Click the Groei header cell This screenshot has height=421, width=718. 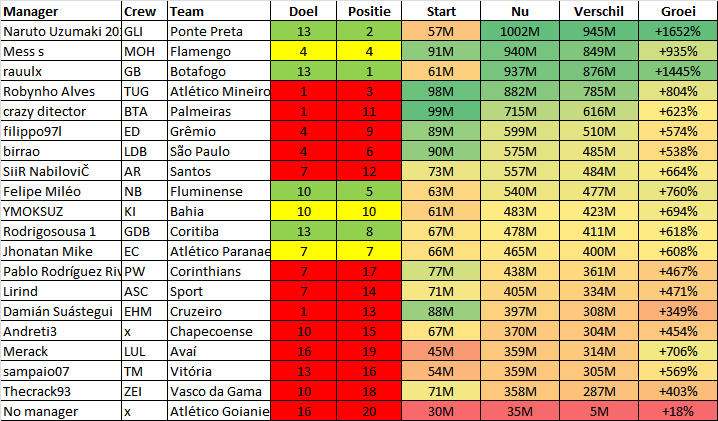[x=678, y=11]
